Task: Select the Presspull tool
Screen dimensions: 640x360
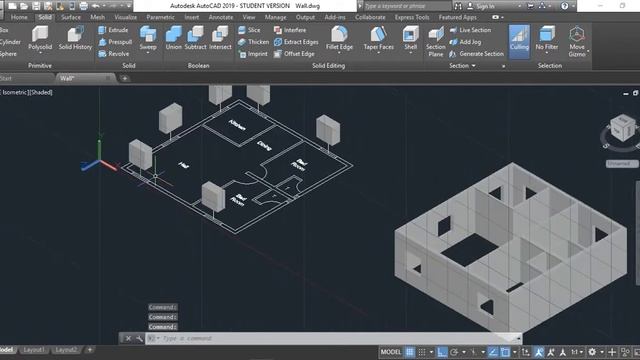Action: pos(115,42)
